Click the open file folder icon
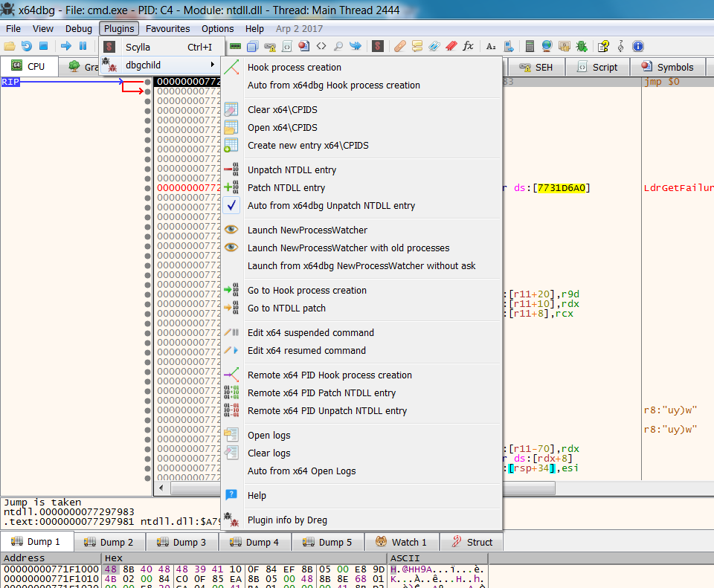 coord(10,46)
